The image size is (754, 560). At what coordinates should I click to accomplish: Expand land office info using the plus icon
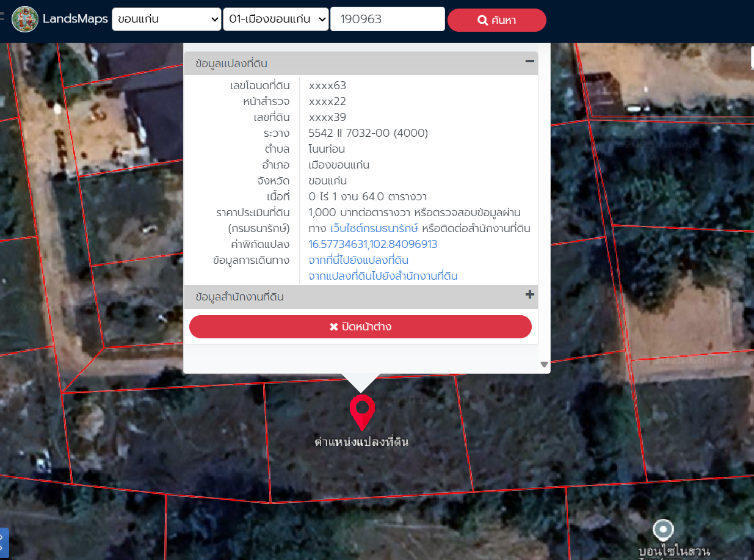click(x=529, y=295)
